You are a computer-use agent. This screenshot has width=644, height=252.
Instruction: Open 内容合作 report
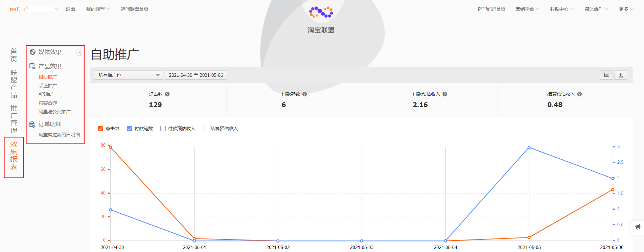click(x=48, y=103)
